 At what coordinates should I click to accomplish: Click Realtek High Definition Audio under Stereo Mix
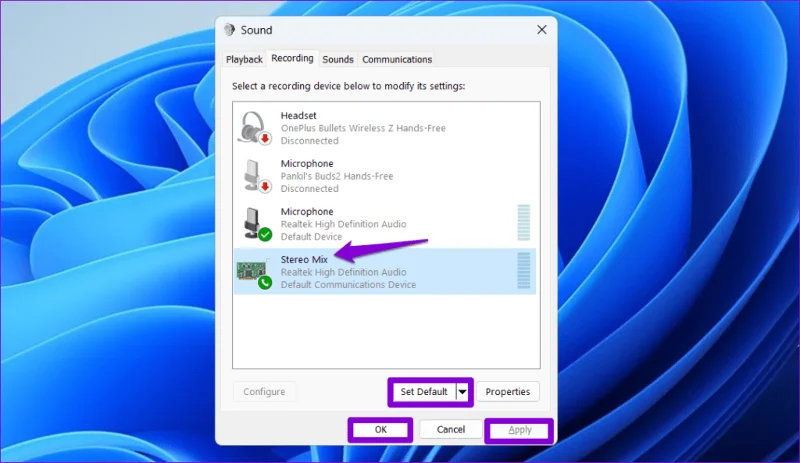point(343,272)
